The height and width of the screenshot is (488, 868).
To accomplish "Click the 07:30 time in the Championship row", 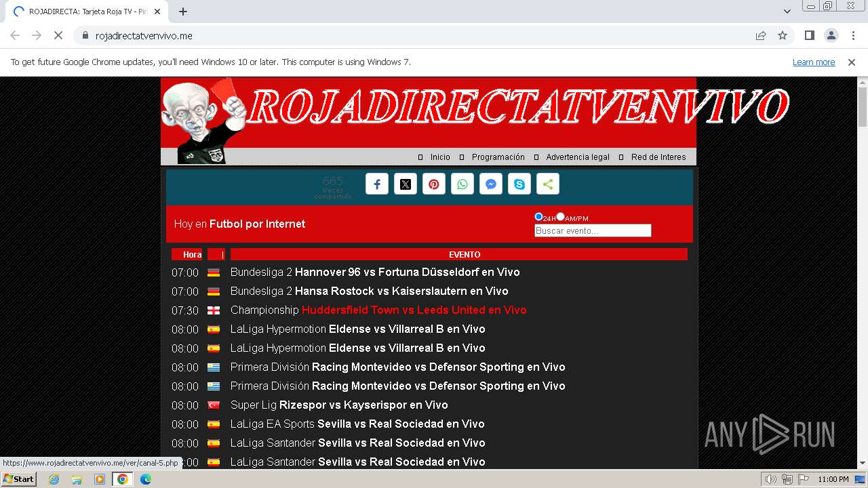I will pyautogui.click(x=185, y=310).
